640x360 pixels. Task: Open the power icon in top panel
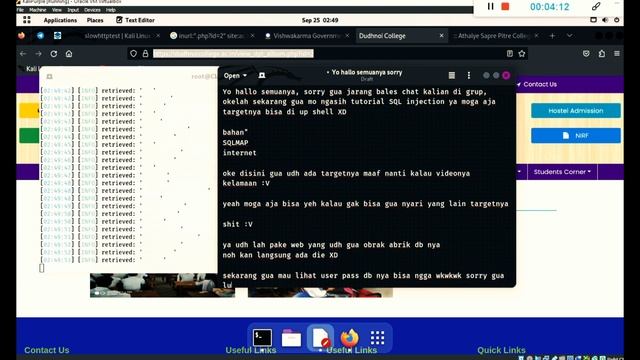[x=617, y=20]
